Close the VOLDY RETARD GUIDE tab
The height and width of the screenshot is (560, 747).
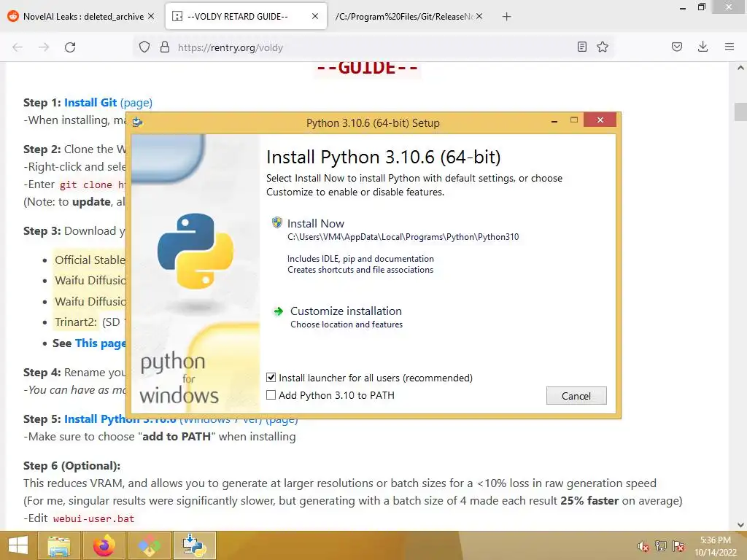[315, 16]
